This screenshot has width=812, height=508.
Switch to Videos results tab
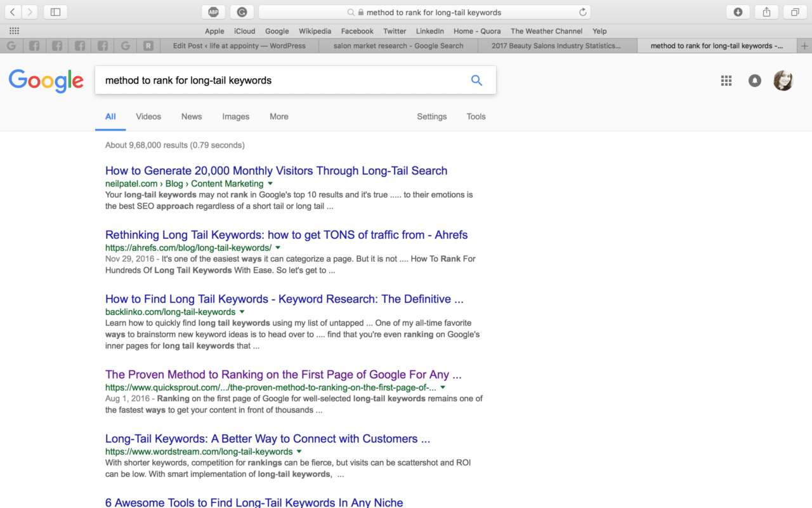coord(148,117)
